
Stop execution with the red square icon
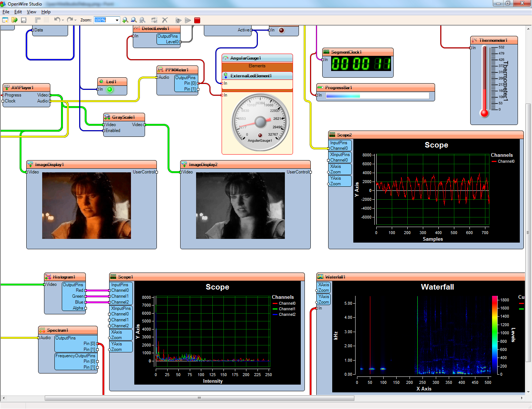(197, 20)
